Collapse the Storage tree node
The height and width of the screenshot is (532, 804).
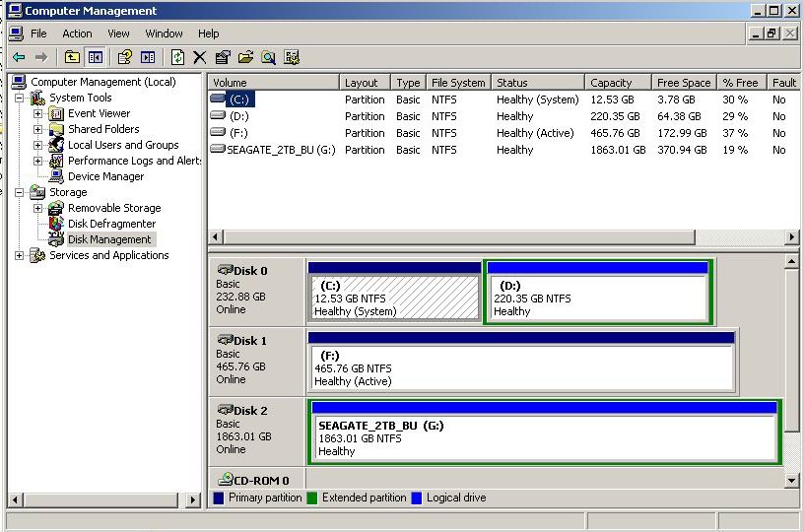(x=19, y=193)
